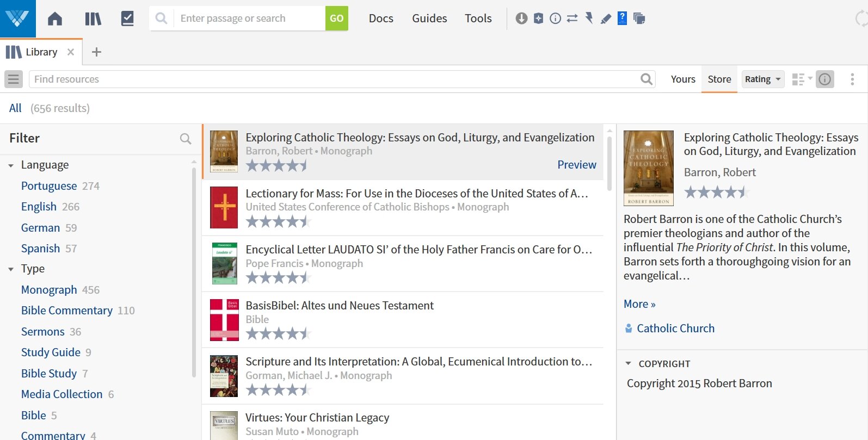Open the Docs menu
Screen dimensions: 868x440
[381, 18]
